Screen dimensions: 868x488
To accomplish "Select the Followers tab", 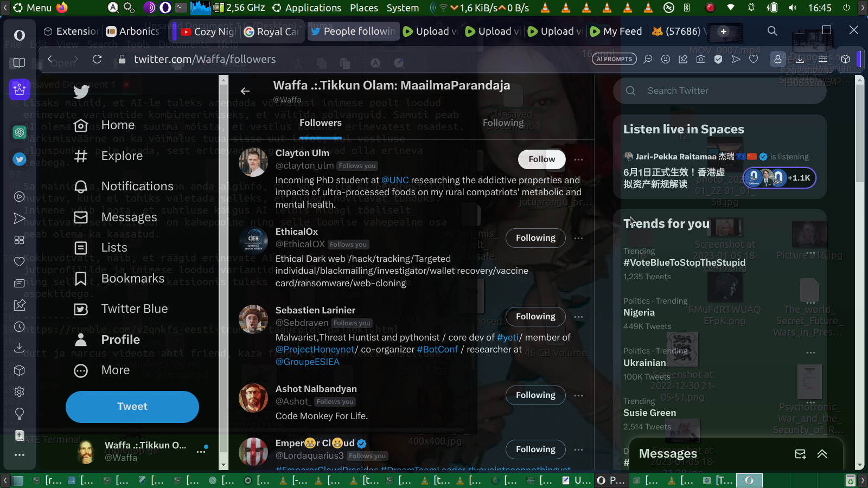I will [x=321, y=123].
